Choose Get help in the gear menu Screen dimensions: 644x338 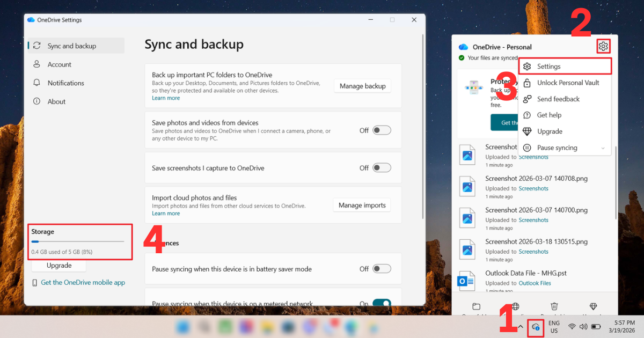pyautogui.click(x=565, y=115)
